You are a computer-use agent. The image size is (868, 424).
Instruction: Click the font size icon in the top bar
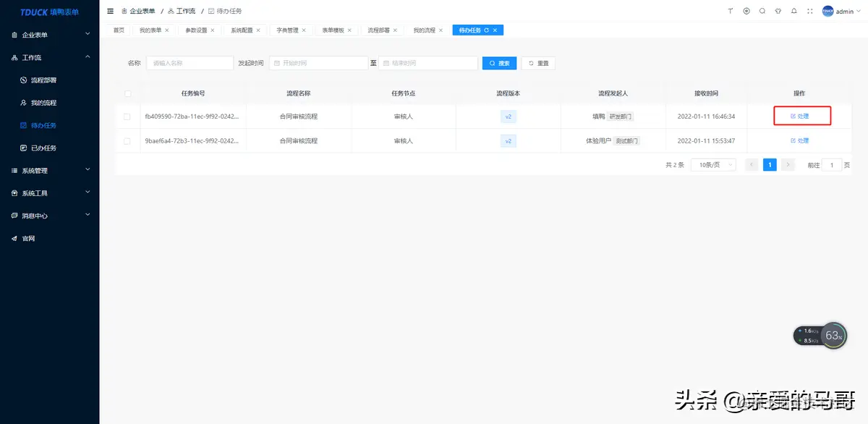pyautogui.click(x=731, y=11)
